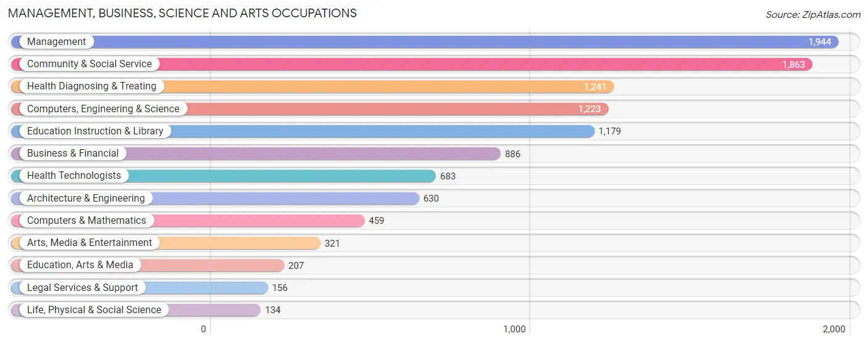Click the Computers & Mathematics label

86,221
